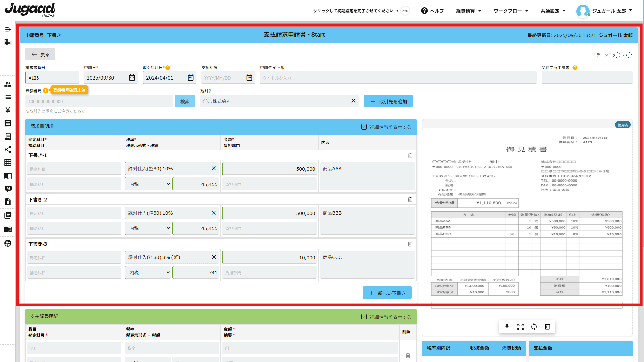Image resolution: width=644 pixels, height=362 pixels.
Task: Click the 申請タイトル input field
Action: (398, 78)
